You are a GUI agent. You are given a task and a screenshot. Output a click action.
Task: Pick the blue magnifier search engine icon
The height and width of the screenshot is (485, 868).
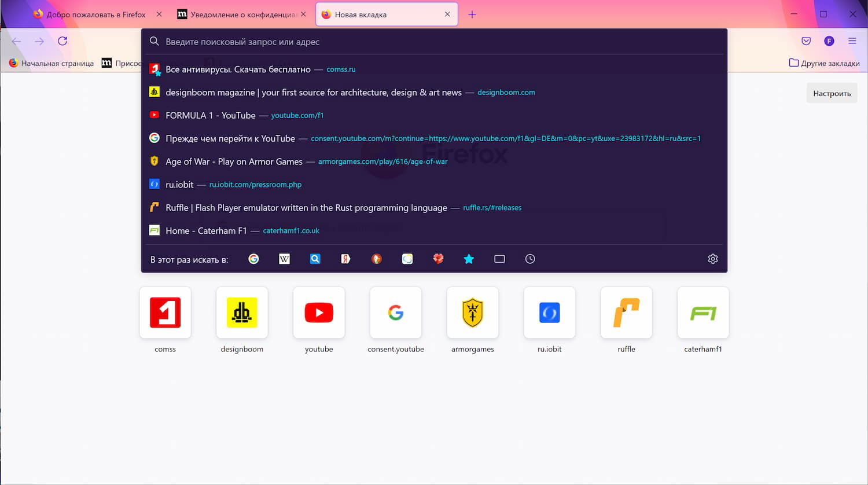tap(315, 259)
